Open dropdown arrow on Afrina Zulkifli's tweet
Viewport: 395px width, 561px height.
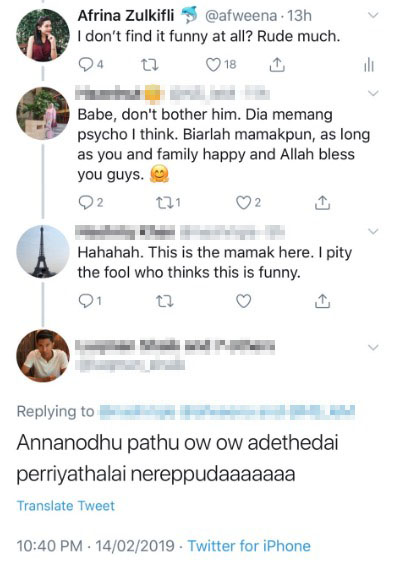coord(373,15)
